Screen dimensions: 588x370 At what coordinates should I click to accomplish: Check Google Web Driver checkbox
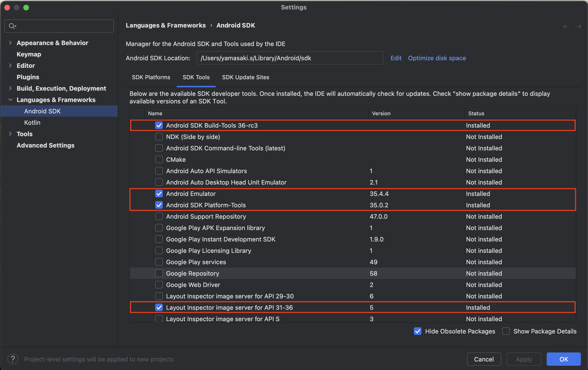coord(159,285)
